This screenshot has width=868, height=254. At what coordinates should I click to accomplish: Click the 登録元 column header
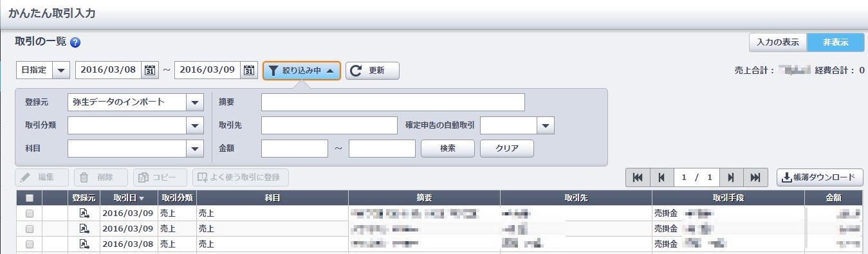[x=84, y=198]
